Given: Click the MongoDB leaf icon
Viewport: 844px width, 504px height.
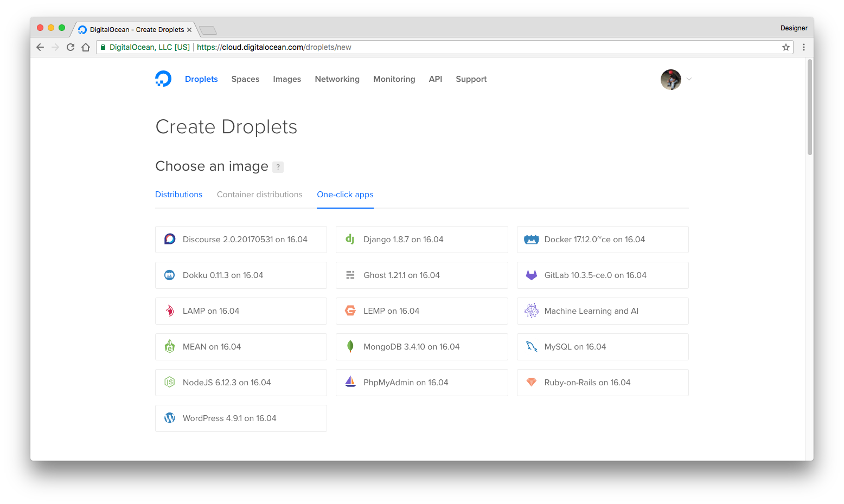Looking at the screenshot, I should point(350,346).
